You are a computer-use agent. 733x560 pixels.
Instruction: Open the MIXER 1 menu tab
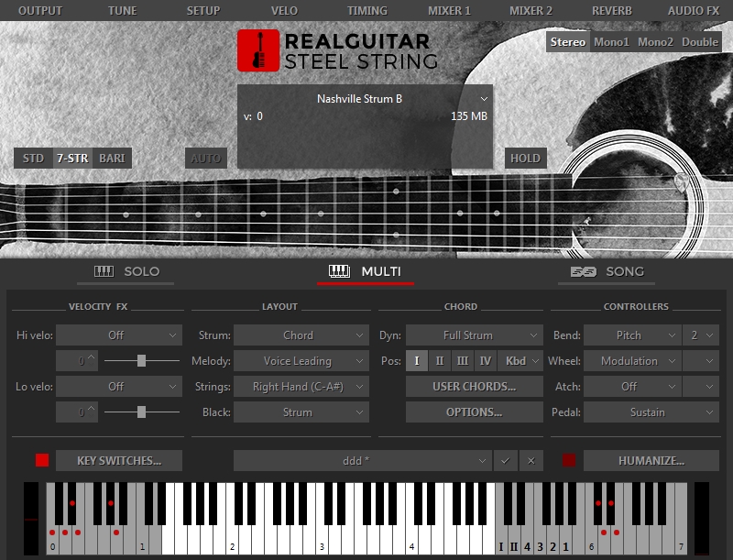[449, 11]
